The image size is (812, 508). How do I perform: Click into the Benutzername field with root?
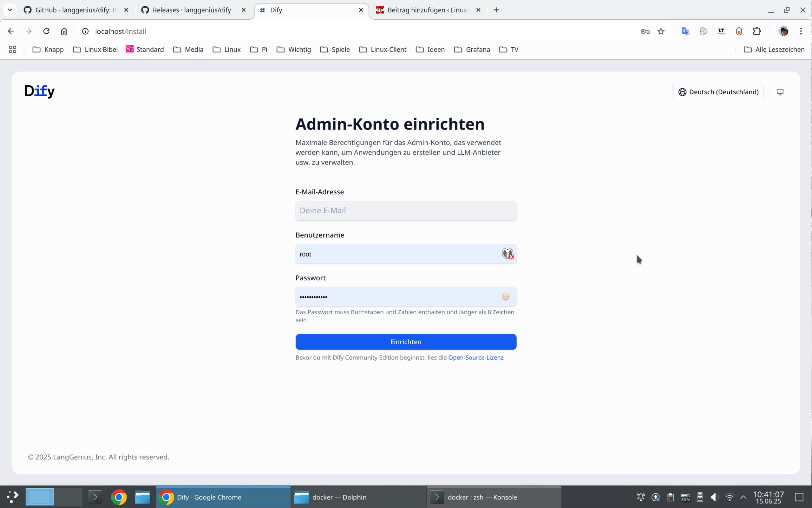(406, 254)
